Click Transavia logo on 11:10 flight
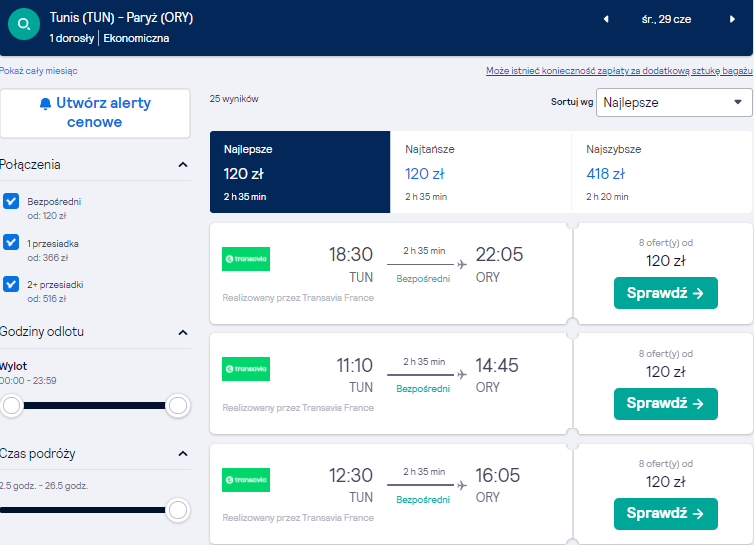Screen dimensions: 754x545 [x=246, y=369]
